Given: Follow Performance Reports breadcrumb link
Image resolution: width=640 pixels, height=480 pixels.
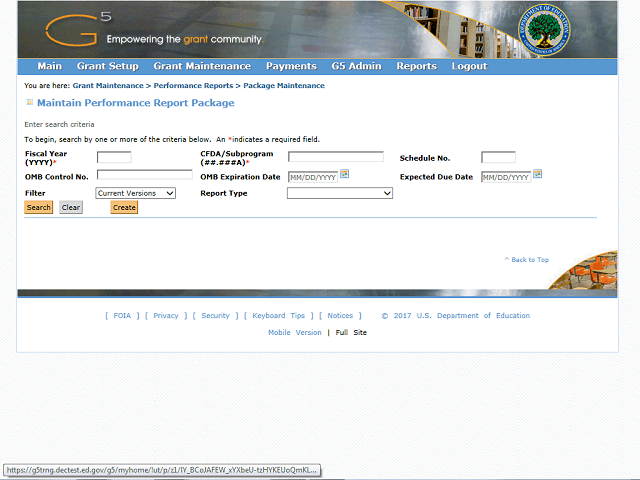Looking at the screenshot, I should (193, 86).
